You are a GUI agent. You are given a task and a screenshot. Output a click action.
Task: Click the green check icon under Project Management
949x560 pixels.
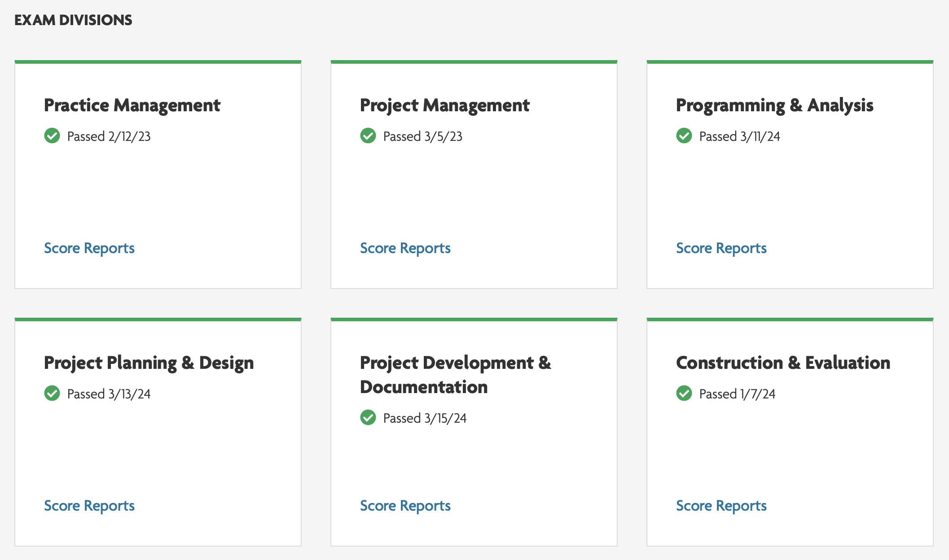[x=368, y=136]
